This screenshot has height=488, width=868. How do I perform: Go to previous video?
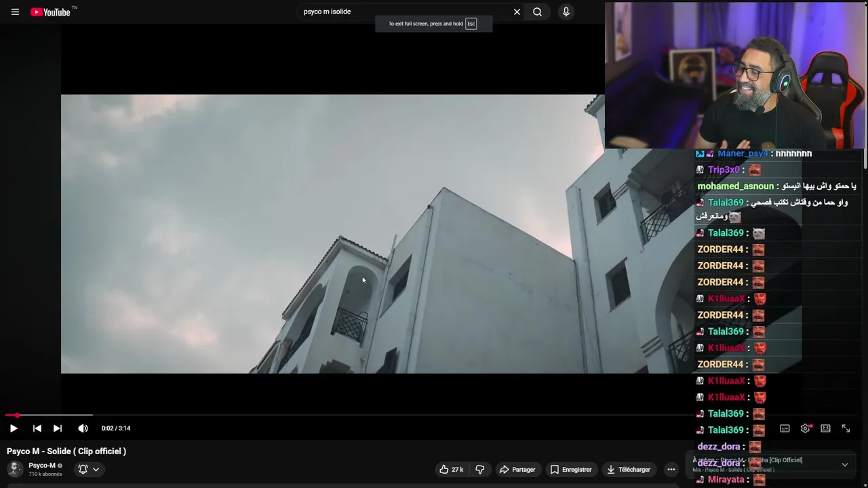(37, 428)
